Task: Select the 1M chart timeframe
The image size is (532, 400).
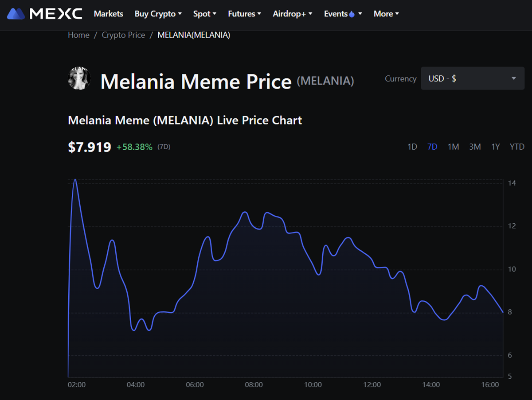Action: [453, 147]
